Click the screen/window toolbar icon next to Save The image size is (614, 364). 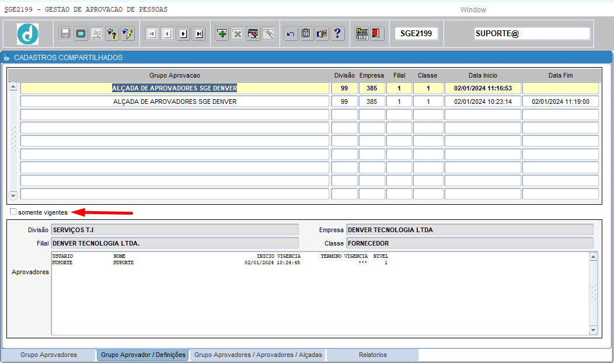point(81,34)
